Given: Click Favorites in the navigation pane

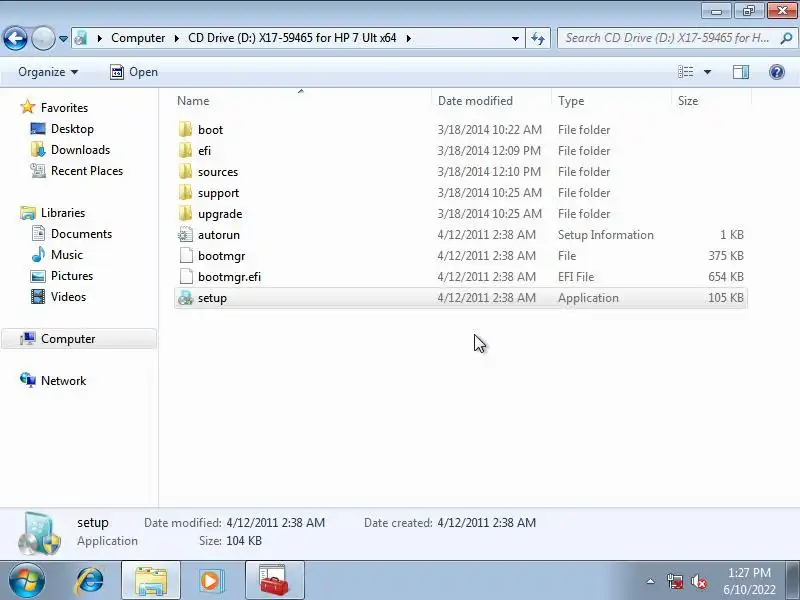Looking at the screenshot, I should 64,108.
